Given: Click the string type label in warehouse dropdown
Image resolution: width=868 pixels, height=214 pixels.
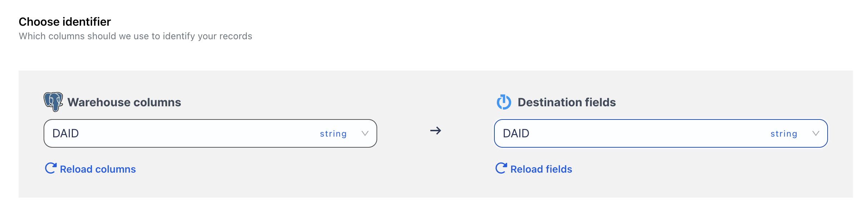Looking at the screenshot, I should 333,134.
